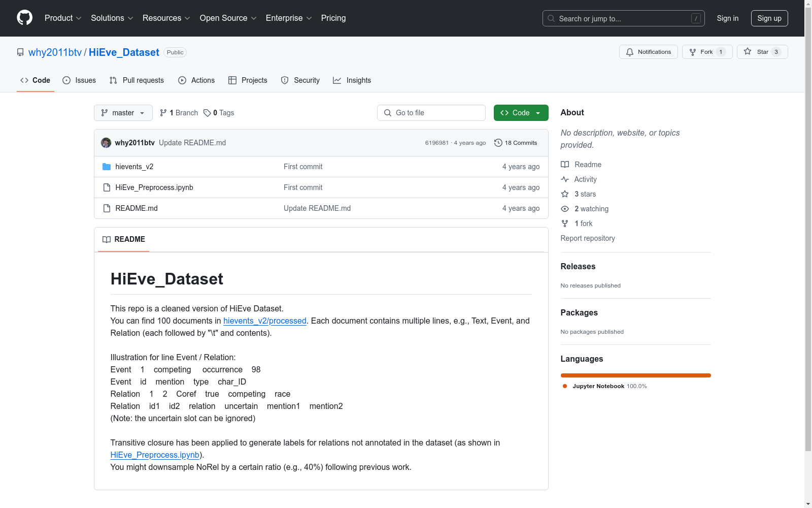This screenshot has height=508, width=812.
Task: Click First commit message for hievents_v2
Action: pos(303,167)
